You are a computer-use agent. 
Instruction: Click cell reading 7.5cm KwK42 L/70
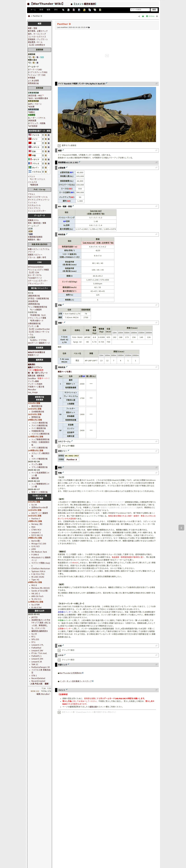[72, 314]
